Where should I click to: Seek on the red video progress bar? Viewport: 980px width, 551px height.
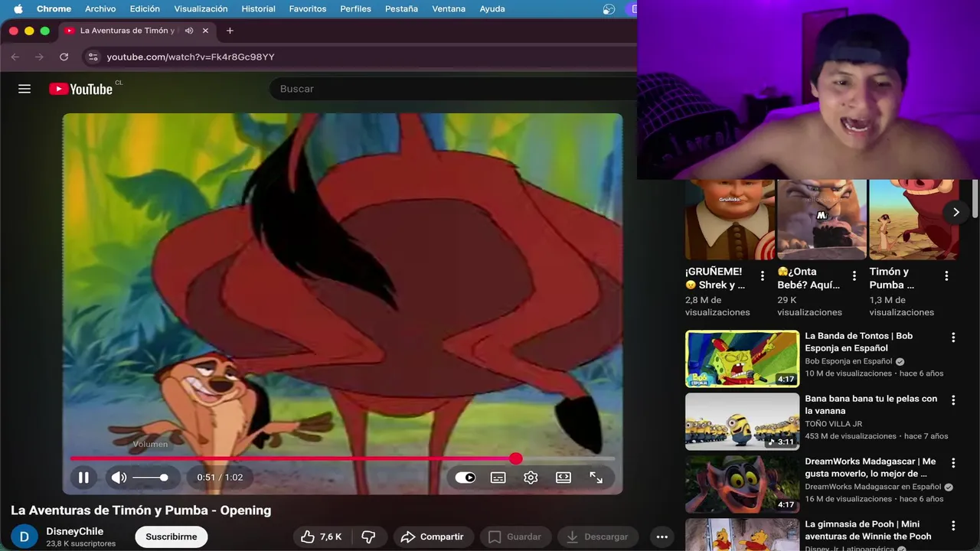[342, 458]
